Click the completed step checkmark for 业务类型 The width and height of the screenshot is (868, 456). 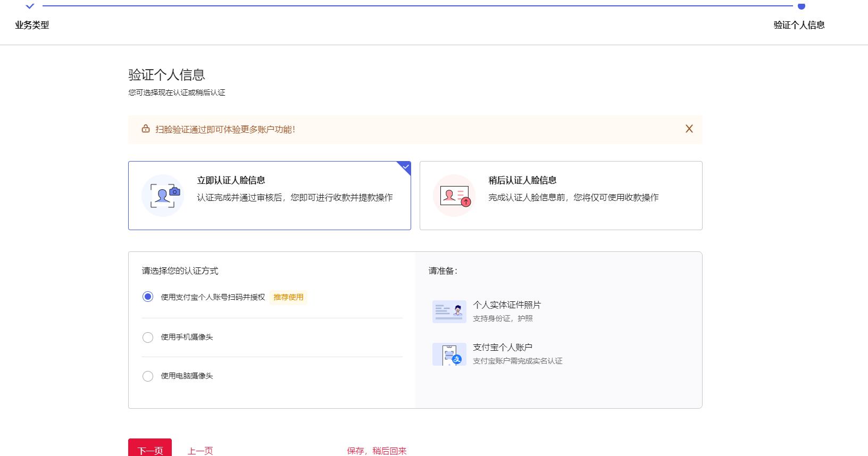click(x=30, y=6)
